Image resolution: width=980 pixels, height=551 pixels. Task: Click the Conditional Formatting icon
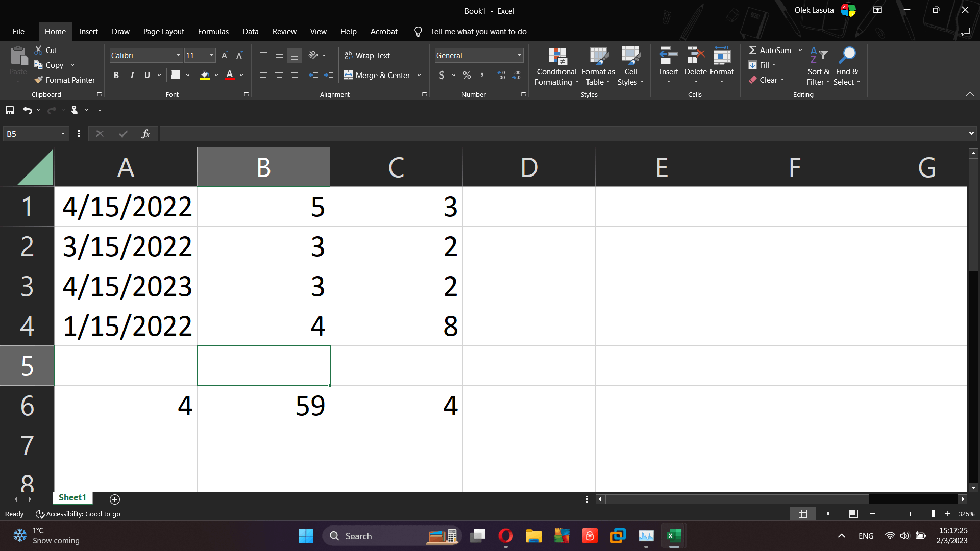coord(557,57)
